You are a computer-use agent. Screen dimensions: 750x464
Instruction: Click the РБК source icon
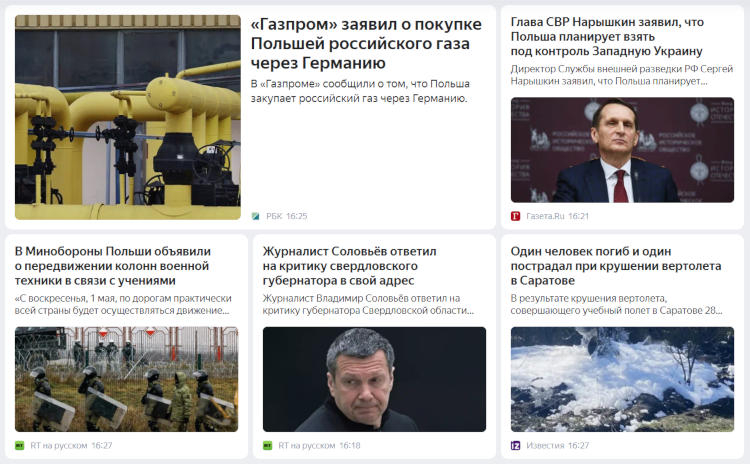click(255, 216)
